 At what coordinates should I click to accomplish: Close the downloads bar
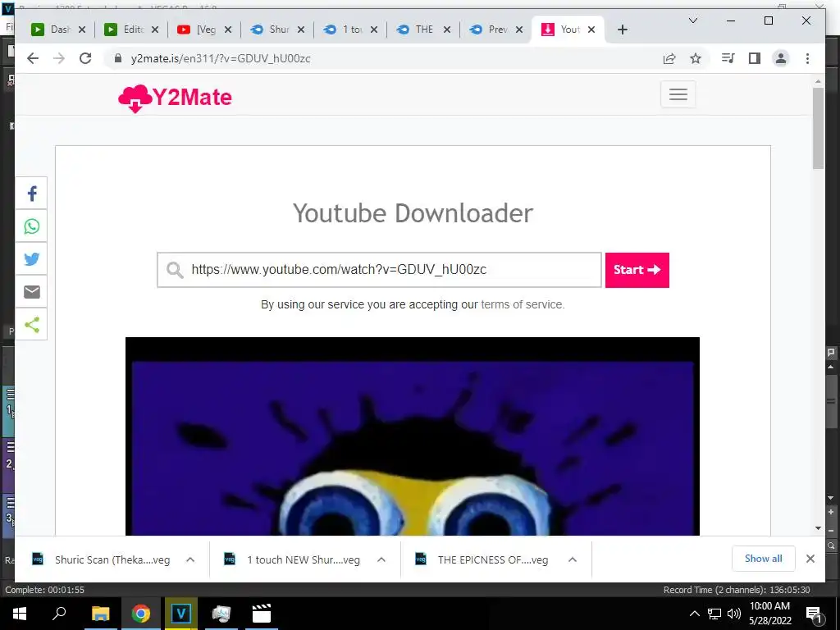pos(810,559)
